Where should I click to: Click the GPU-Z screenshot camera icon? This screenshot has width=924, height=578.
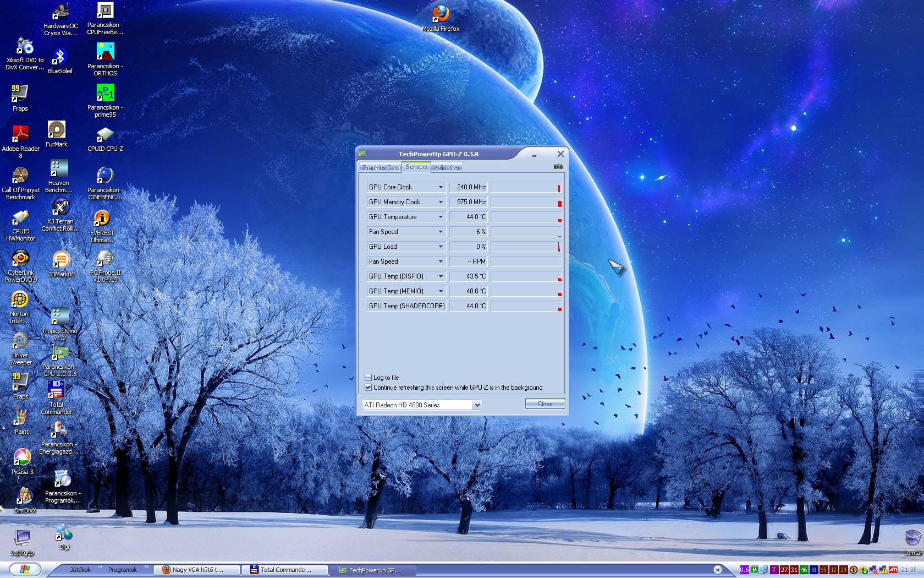558,167
